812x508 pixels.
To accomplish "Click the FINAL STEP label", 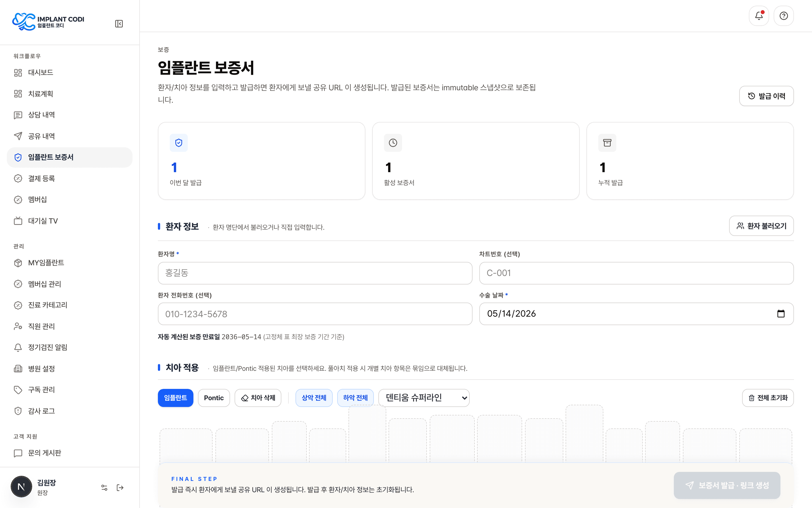I will [x=194, y=479].
